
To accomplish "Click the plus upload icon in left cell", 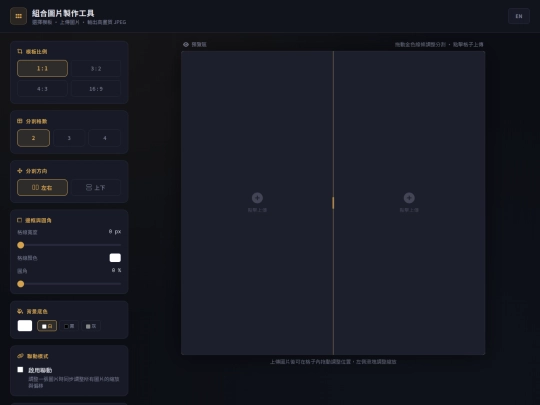I will 257,198.
